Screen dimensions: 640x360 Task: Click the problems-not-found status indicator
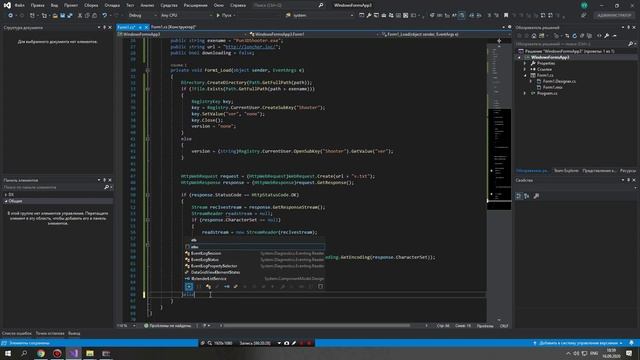point(168,326)
